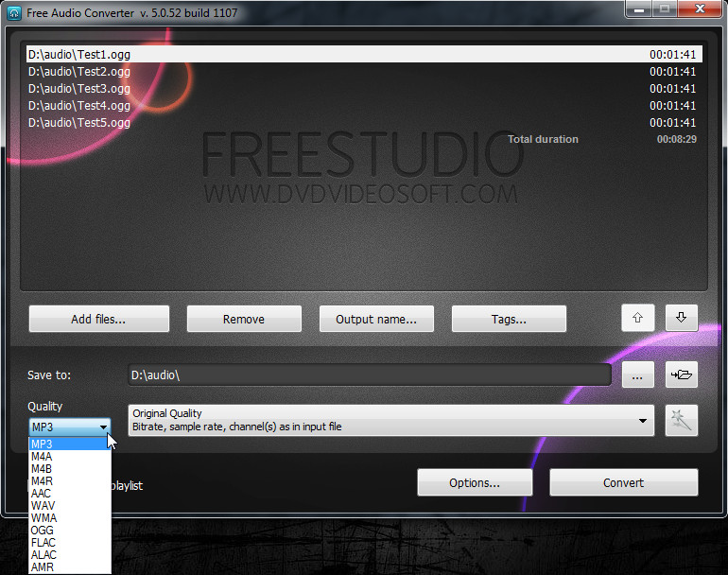Image resolution: width=728 pixels, height=575 pixels.
Task: Move selected file down with arrow button
Action: [681, 318]
